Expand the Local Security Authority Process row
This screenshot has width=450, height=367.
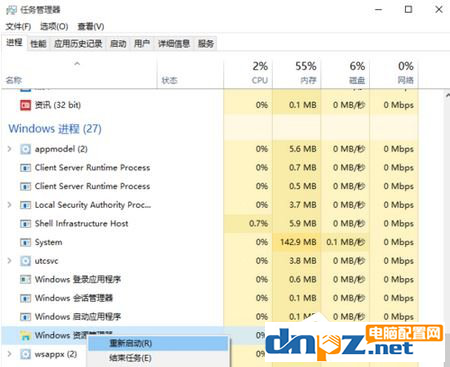click(10, 205)
